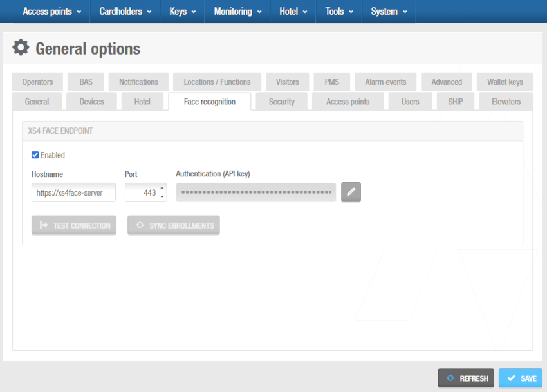Open the Keys menu
Image resolution: width=547 pixels, height=392 pixels.
[182, 12]
